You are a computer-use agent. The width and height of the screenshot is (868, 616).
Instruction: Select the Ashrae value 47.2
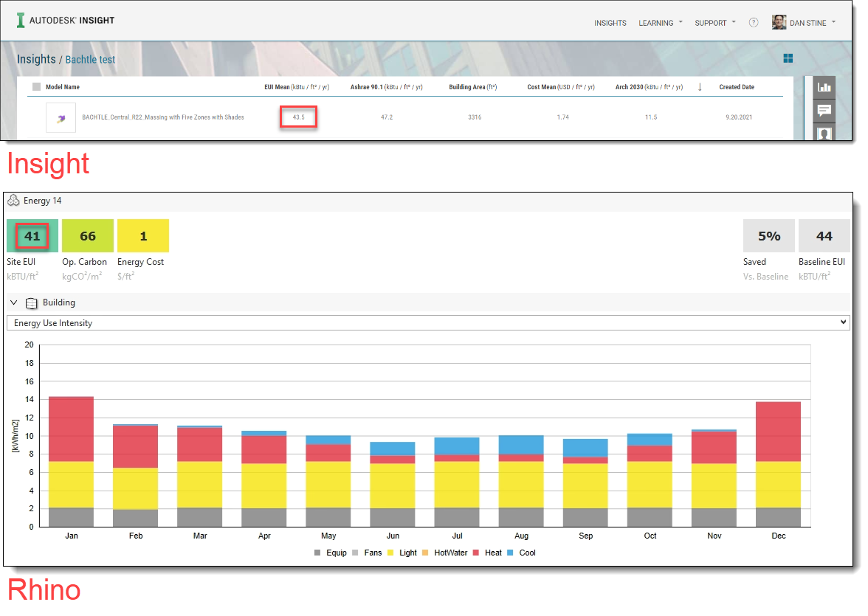coord(387,117)
